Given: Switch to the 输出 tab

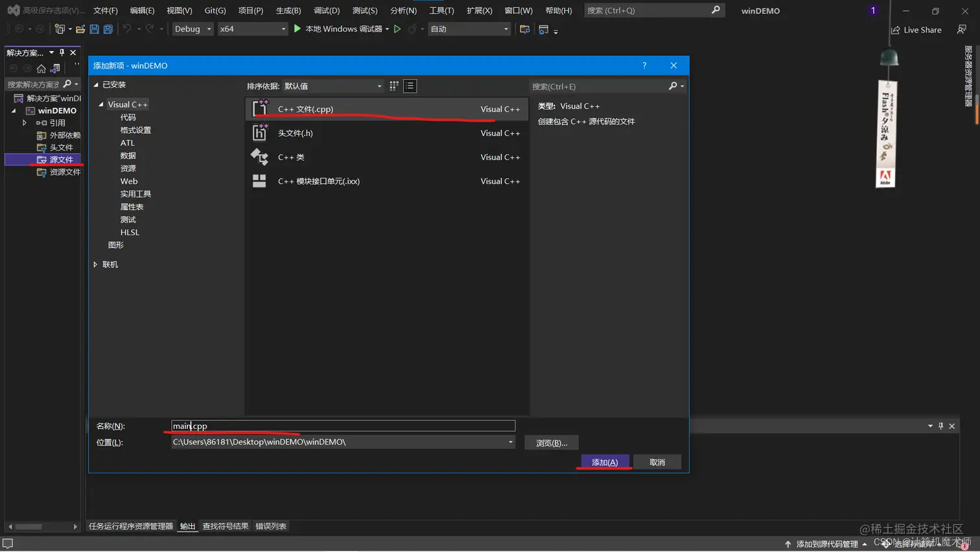Looking at the screenshot, I should coord(188,526).
